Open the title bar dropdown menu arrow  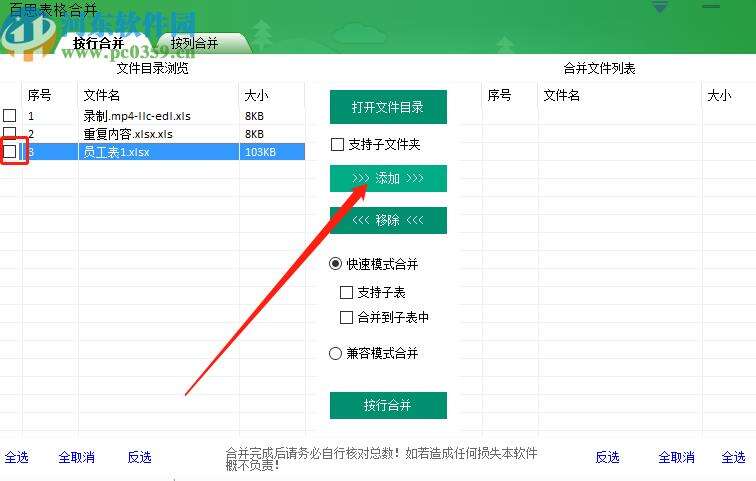pyautogui.click(x=660, y=7)
